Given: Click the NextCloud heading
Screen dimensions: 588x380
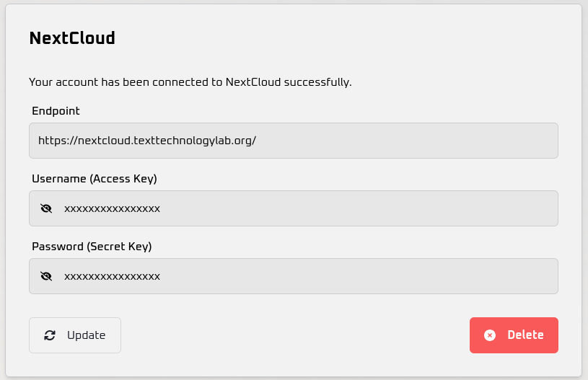Looking at the screenshot, I should point(72,37).
